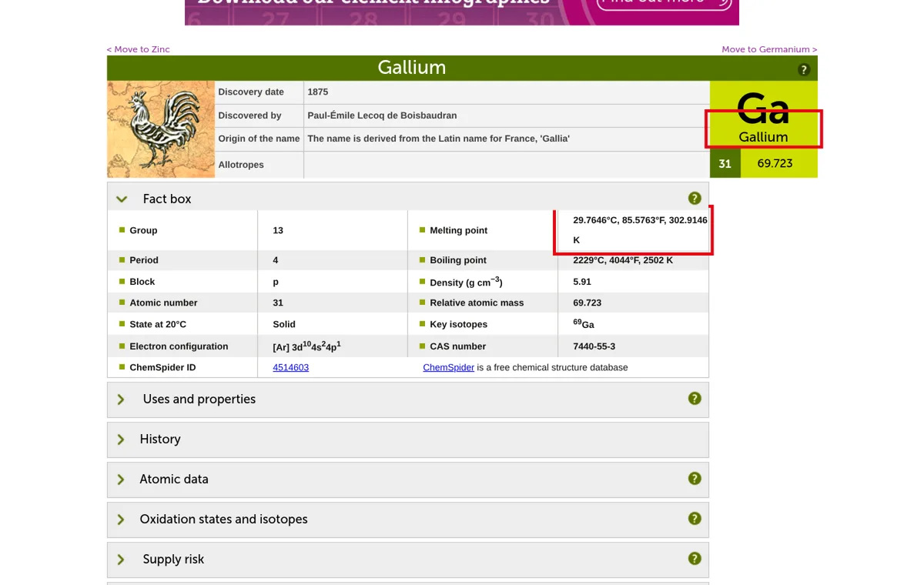
Task: Select the Group value 13
Action: pos(278,230)
